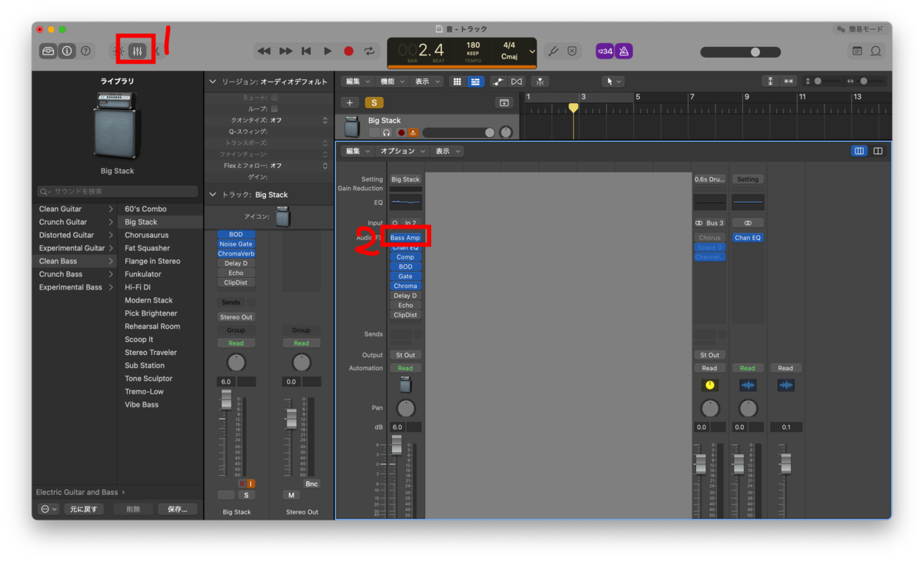
Task: Toggle the Inspector info icon in toolbar
Action: (67, 51)
